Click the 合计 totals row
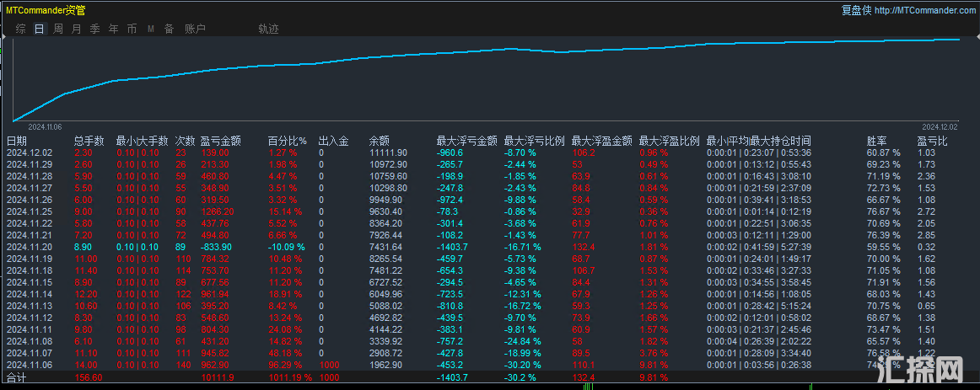The image size is (980, 390). click(x=17, y=378)
